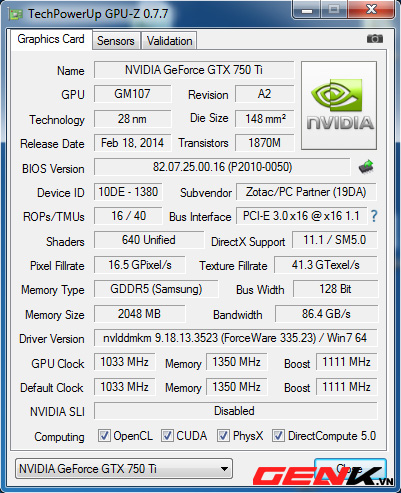Click the Default Clock row Memory 1350 MHz
This screenshot has width=401, height=493.
(x=236, y=387)
